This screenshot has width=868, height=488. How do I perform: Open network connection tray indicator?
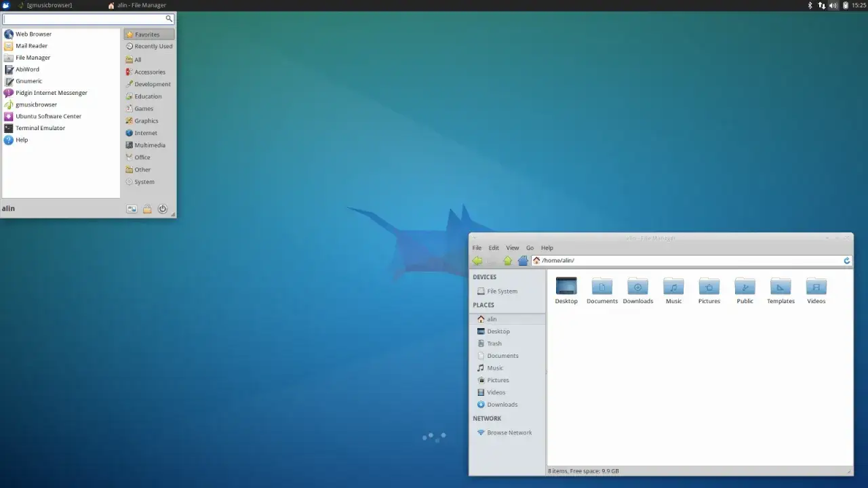coord(821,5)
